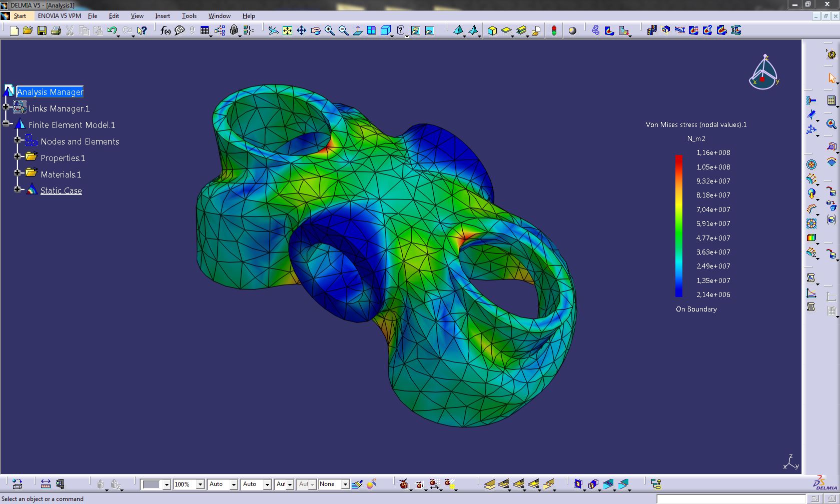Screen dimensions: 840x504
Task: Click the measure between icon in bottom toolbar
Action: point(46,484)
